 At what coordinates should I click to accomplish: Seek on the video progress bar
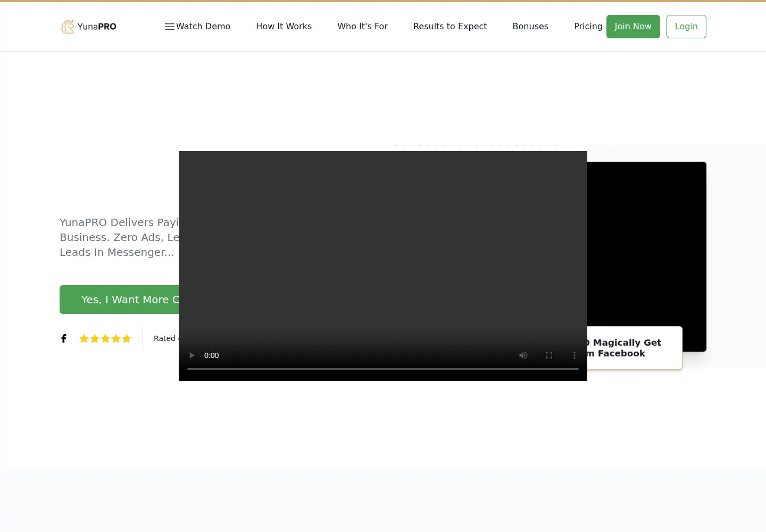click(383, 369)
